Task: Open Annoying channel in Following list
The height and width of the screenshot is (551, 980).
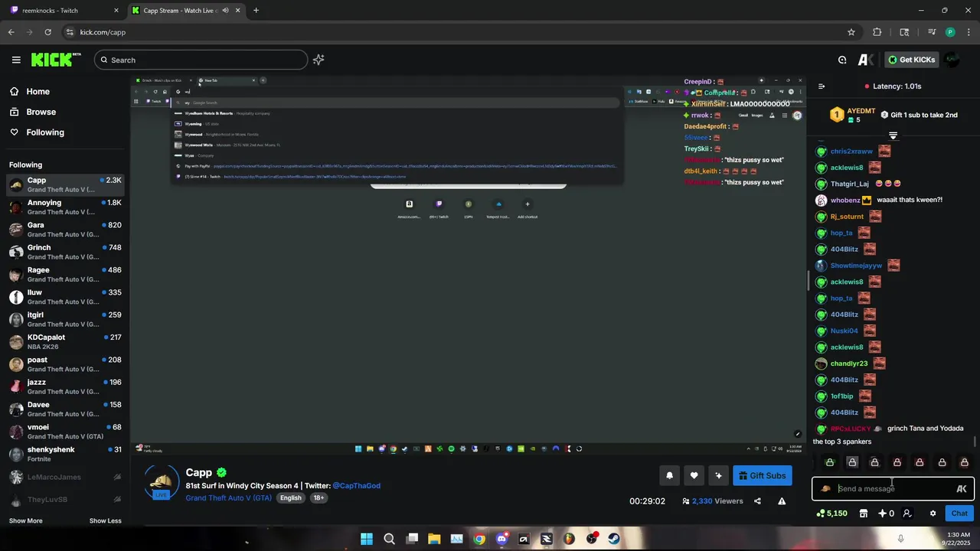Action: pos(65,207)
